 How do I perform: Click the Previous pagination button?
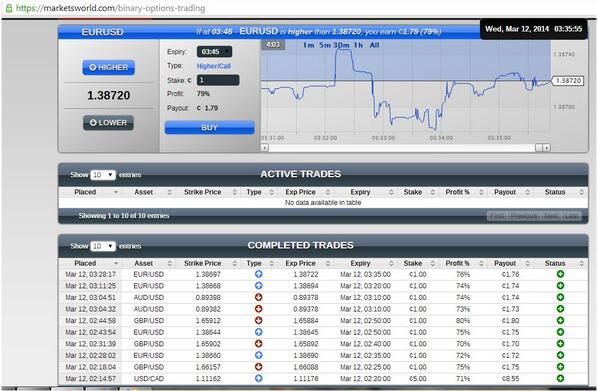click(x=524, y=216)
